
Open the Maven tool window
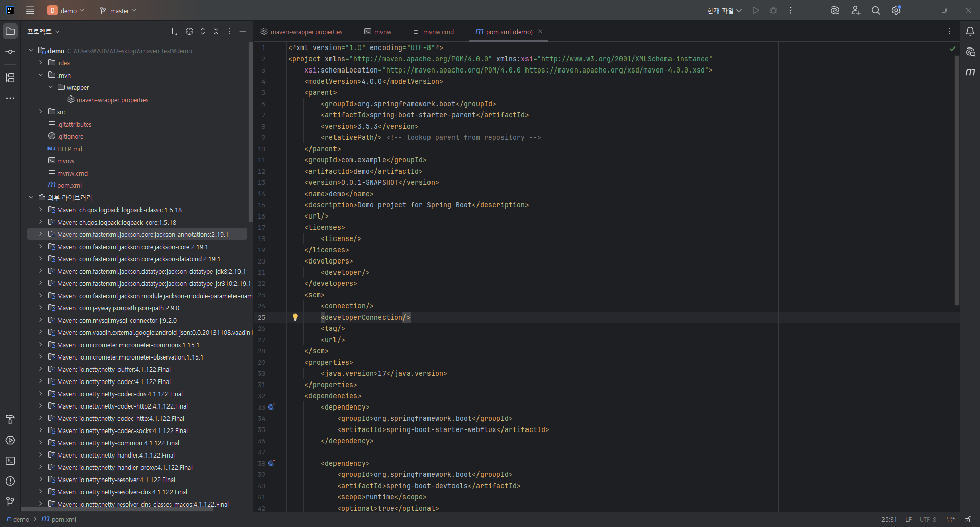[970, 72]
